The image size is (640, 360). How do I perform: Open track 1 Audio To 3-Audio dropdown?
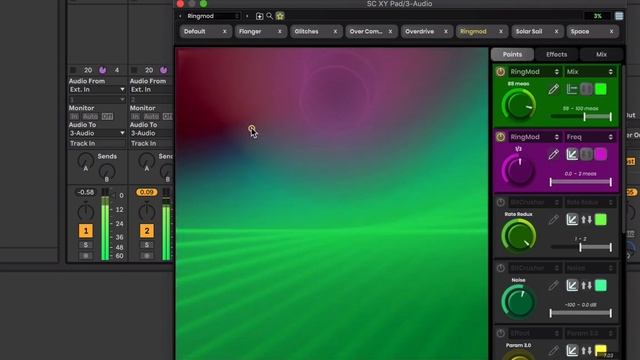click(x=97, y=133)
